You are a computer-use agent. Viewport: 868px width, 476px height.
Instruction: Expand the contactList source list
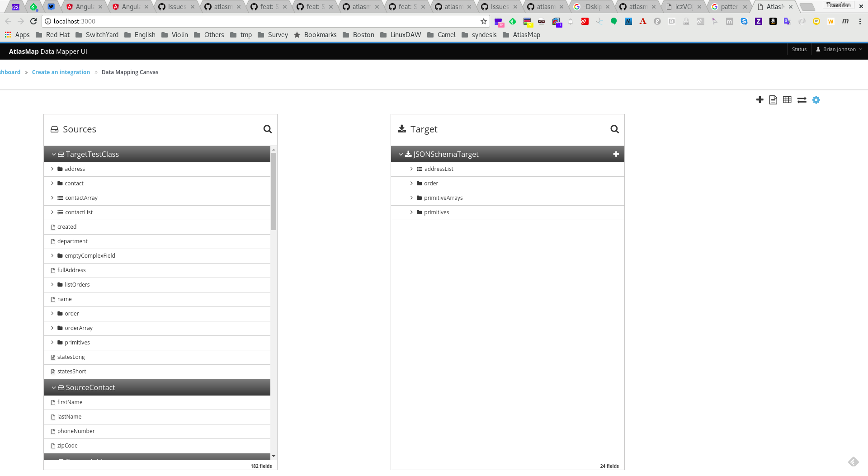(52, 212)
